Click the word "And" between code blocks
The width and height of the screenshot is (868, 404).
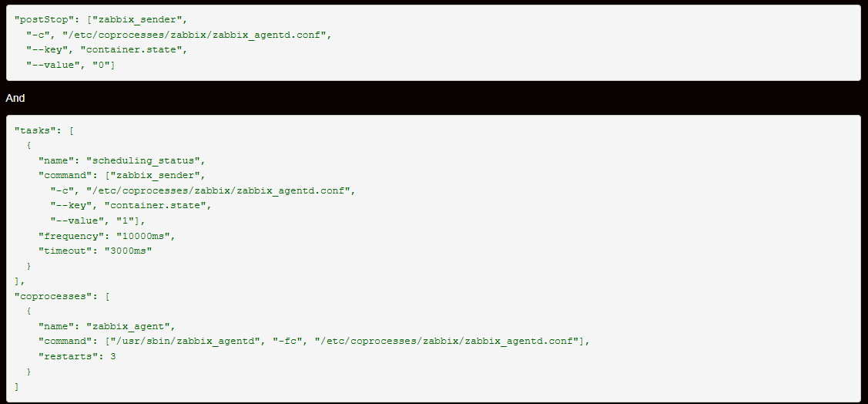(x=15, y=98)
